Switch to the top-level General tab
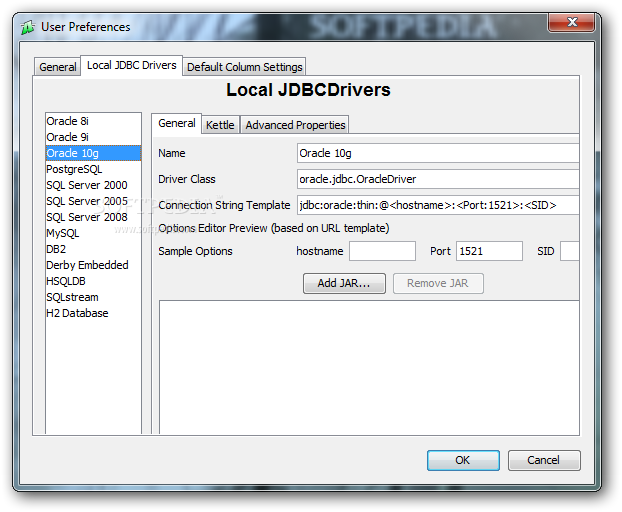The height and width of the screenshot is (512, 622). (x=58, y=67)
